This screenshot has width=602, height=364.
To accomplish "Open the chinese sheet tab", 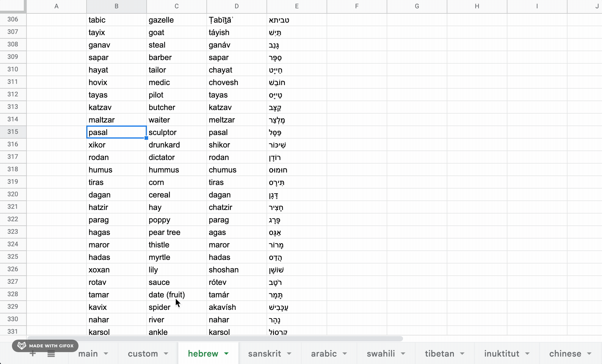I will coord(565,354).
